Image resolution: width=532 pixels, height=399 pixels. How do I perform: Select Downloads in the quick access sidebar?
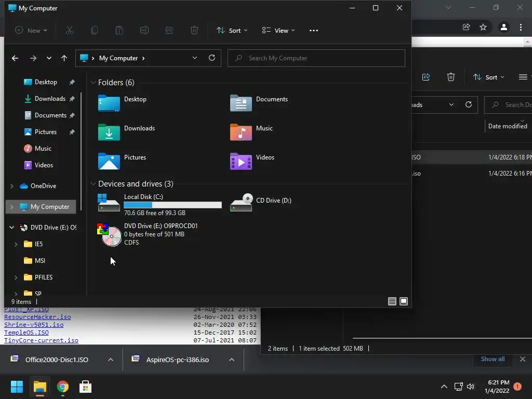coord(50,98)
